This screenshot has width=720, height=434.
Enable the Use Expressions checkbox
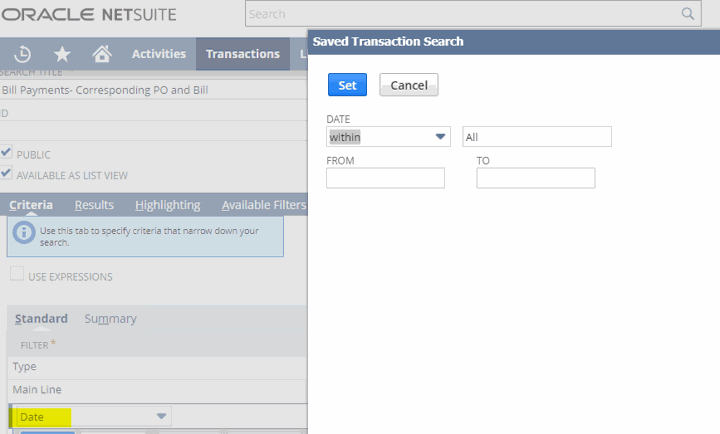pyautogui.click(x=17, y=274)
